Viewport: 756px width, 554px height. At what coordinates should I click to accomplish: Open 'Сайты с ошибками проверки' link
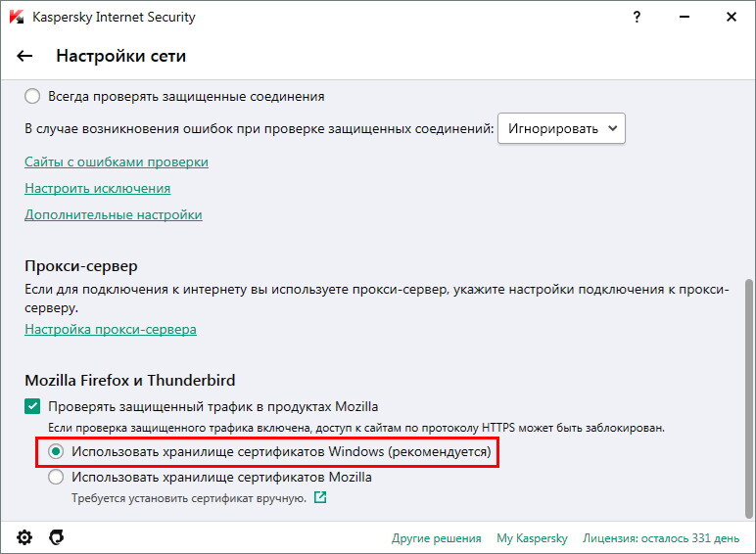pos(117,162)
